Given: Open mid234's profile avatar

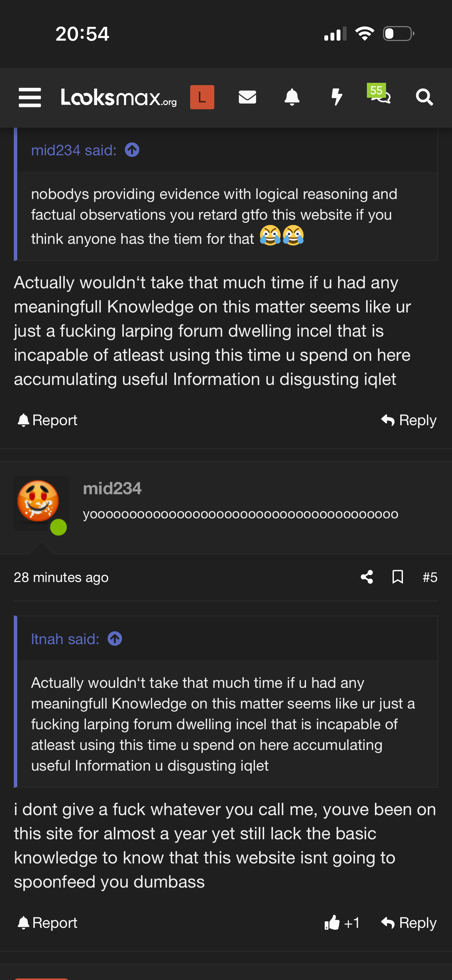Looking at the screenshot, I should (x=39, y=502).
